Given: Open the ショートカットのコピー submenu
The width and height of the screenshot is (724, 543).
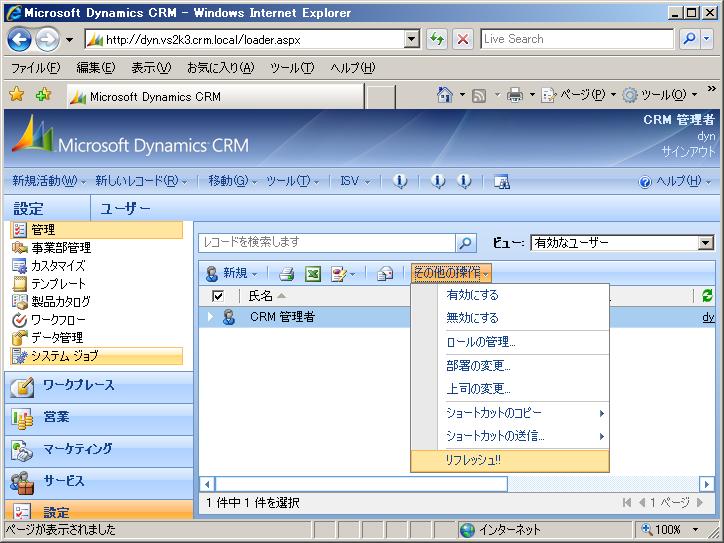Looking at the screenshot, I should [x=510, y=413].
